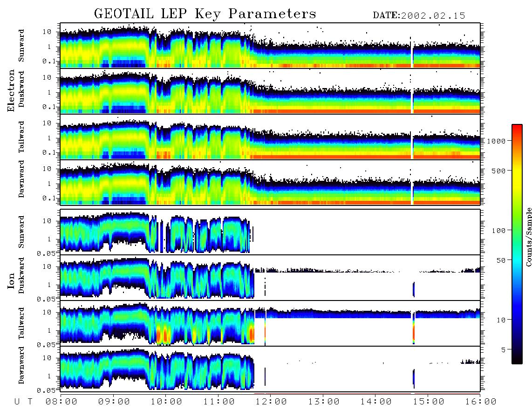Viewport: 532px width, 410px height.
Task: Select the Electron "Sunward" axis label
Action: 21,46
